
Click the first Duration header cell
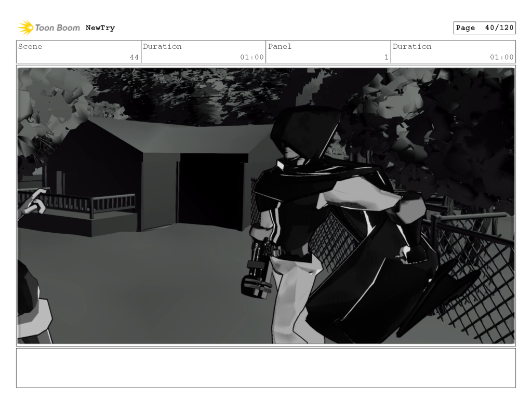click(x=163, y=46)
